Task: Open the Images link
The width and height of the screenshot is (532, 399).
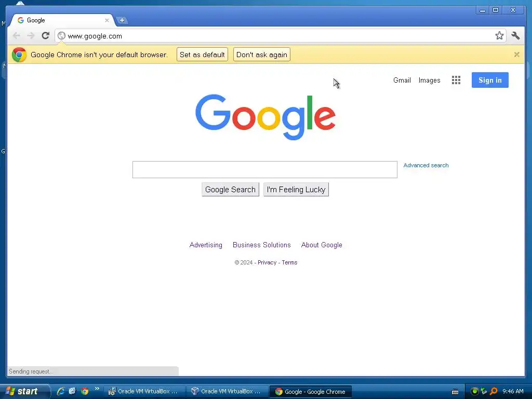Action: click(x=429, y=81)
